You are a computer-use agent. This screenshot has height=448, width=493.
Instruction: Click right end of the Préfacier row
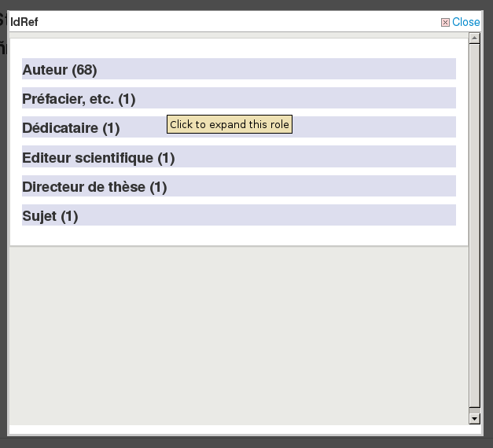point(440,99)
